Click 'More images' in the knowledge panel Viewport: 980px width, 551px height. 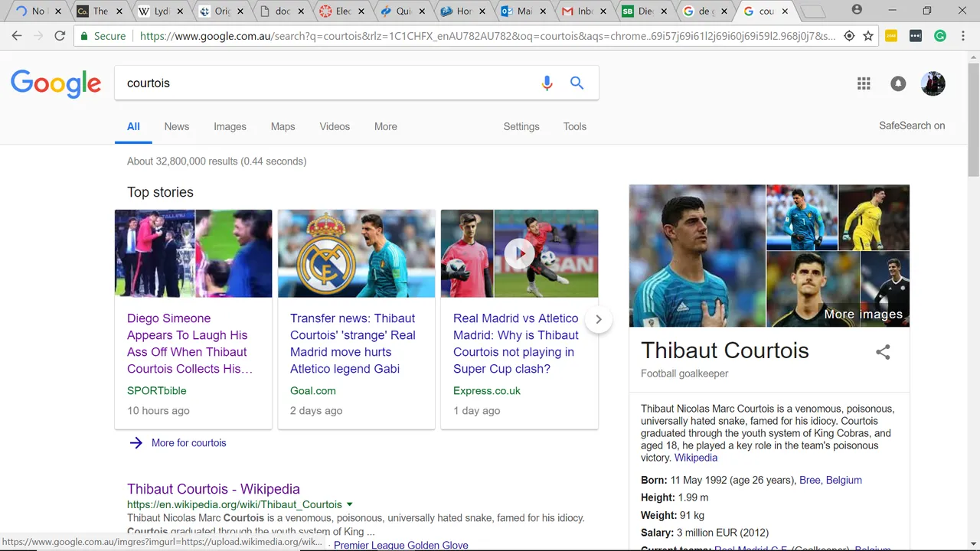pos(863,314)
